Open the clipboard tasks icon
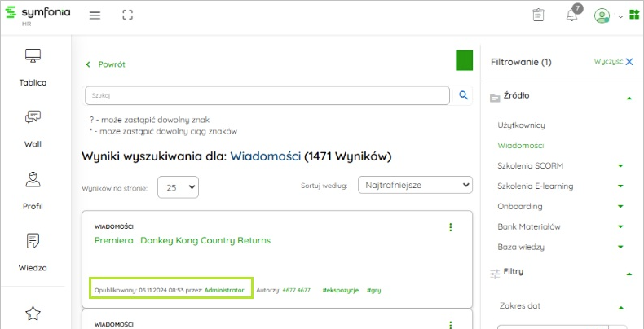644x329 pixels. 538,15
